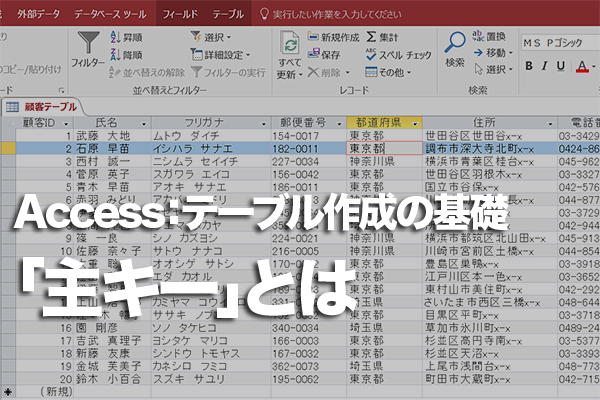The width and height of the screenshot is (600, 400).
Task: Open 都道府県 column filter arrow
Action: pyautogui.click(x=415, y=124)
